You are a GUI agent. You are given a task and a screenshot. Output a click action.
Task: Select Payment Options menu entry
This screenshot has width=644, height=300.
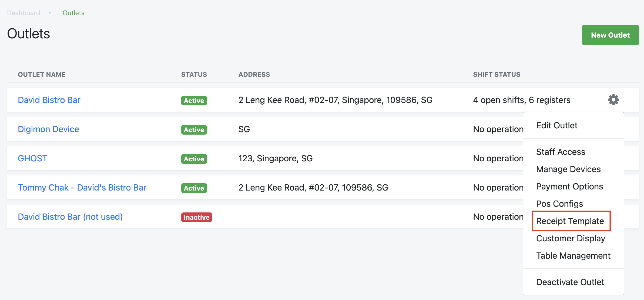click(569, 186)
